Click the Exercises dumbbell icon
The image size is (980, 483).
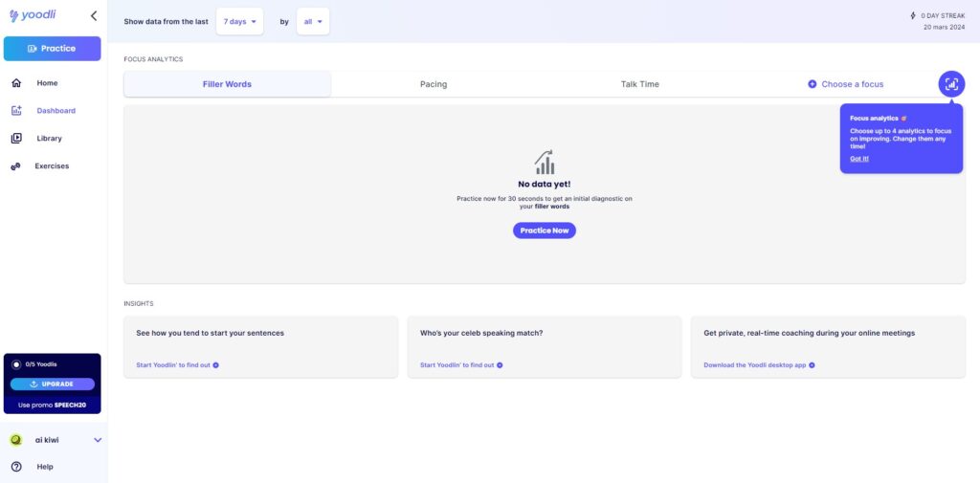pyautogui.click(x=15, y=166)
